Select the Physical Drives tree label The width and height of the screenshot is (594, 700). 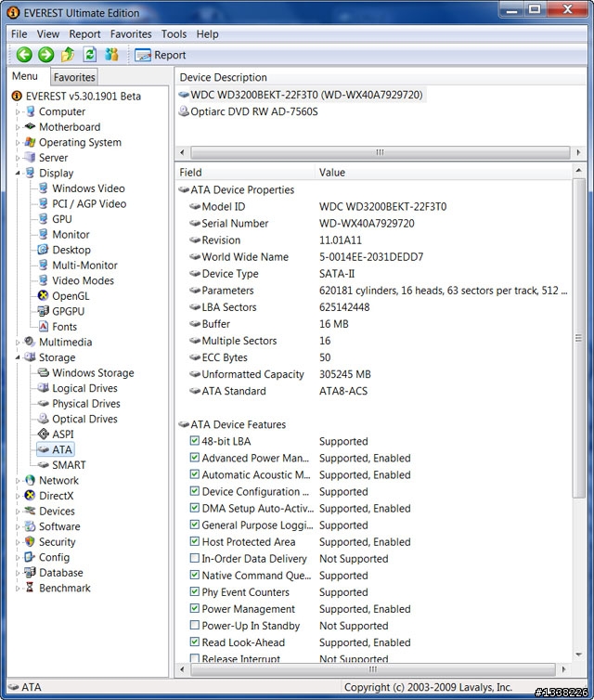[86, 403]
